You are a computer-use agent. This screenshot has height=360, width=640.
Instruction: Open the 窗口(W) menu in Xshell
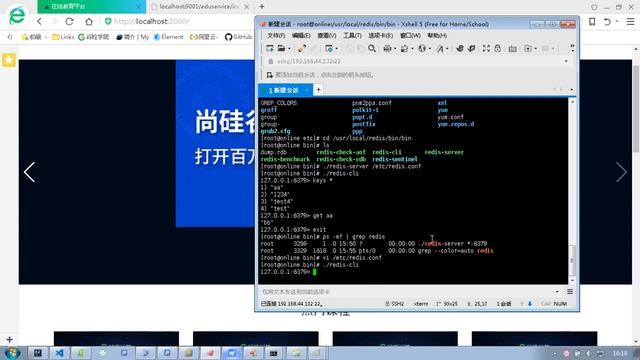tap(410, 36)
